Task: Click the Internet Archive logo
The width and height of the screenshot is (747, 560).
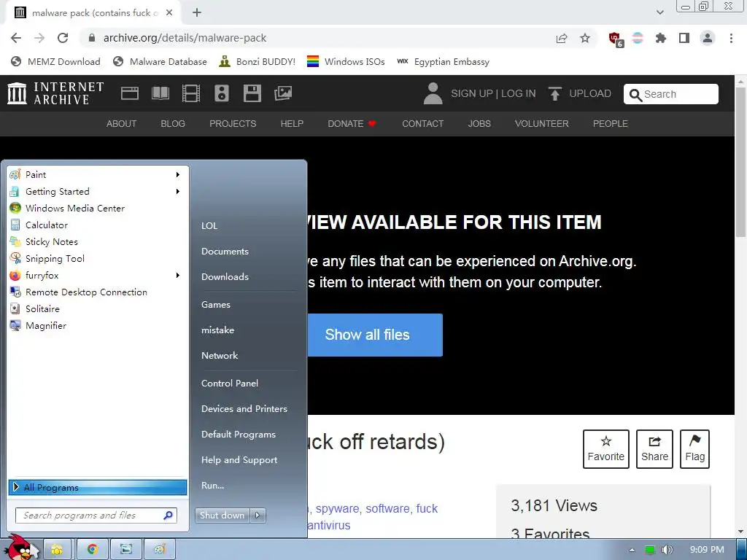Action: pos(55,93)
